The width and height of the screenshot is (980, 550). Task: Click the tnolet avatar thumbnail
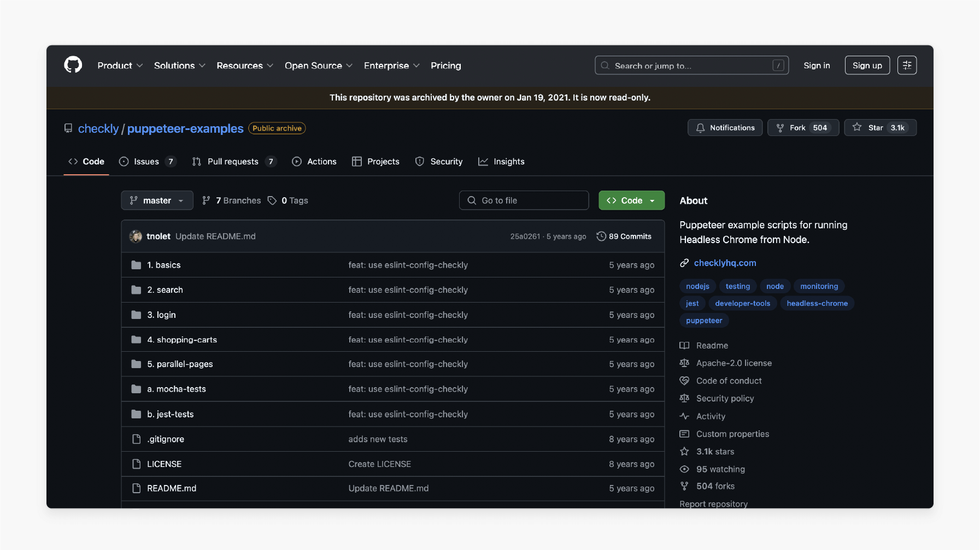coord(136,236)
